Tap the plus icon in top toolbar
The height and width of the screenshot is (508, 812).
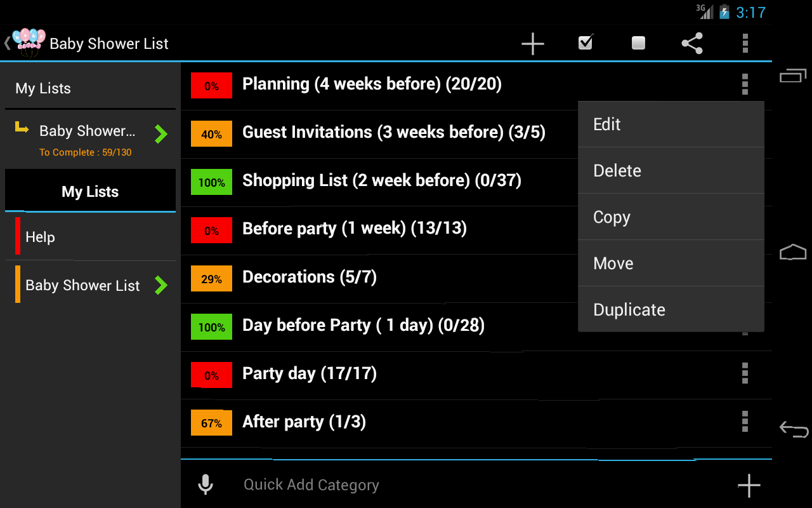click(x=532, y=43)
